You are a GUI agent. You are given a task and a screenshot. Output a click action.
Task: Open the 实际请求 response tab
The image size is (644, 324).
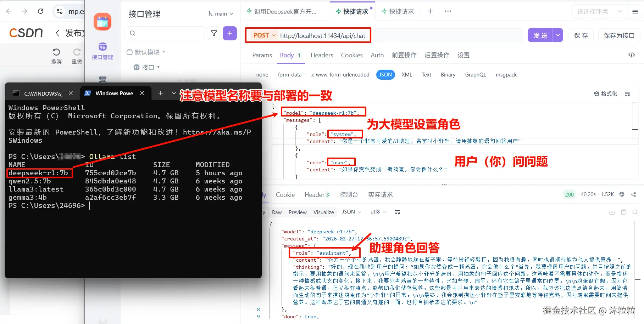click(x=381, y=194)
